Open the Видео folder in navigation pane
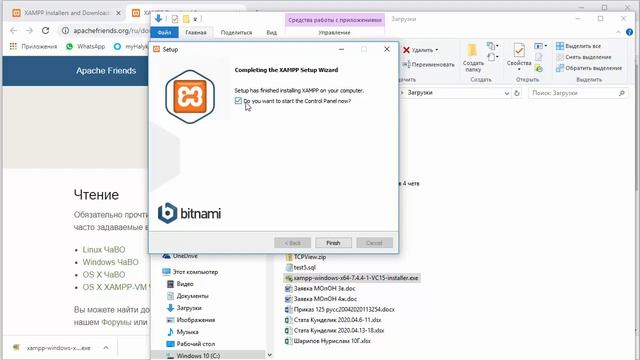 point(180,284)
